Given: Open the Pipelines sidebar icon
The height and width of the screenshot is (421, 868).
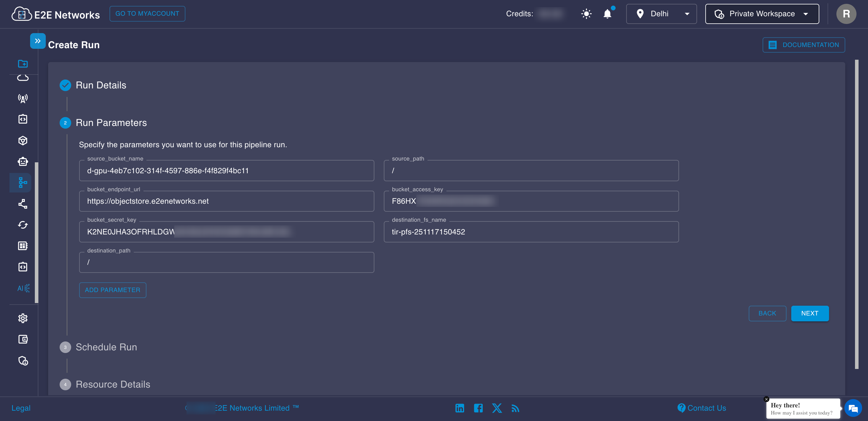Looking at the screenshot, I should (x=22, y=182).
